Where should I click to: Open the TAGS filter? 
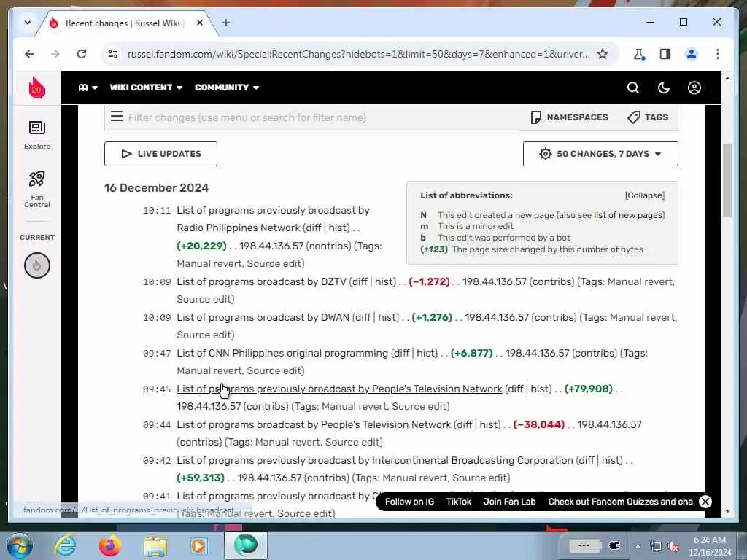(648, 117)
